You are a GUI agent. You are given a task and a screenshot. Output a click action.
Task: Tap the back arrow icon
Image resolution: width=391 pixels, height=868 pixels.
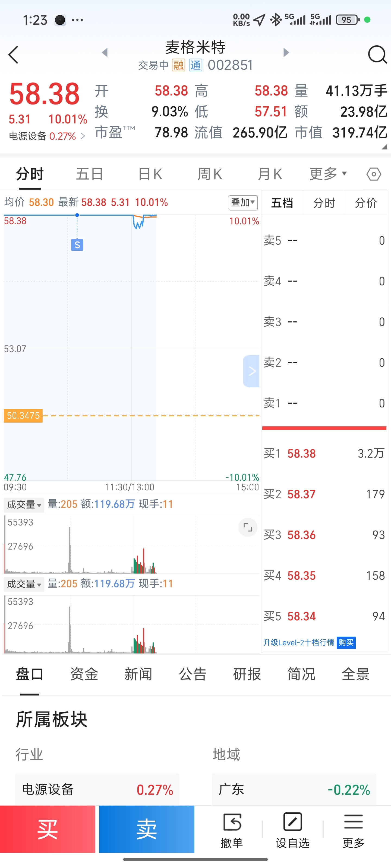pyautogui.click(x=14, y=55)
